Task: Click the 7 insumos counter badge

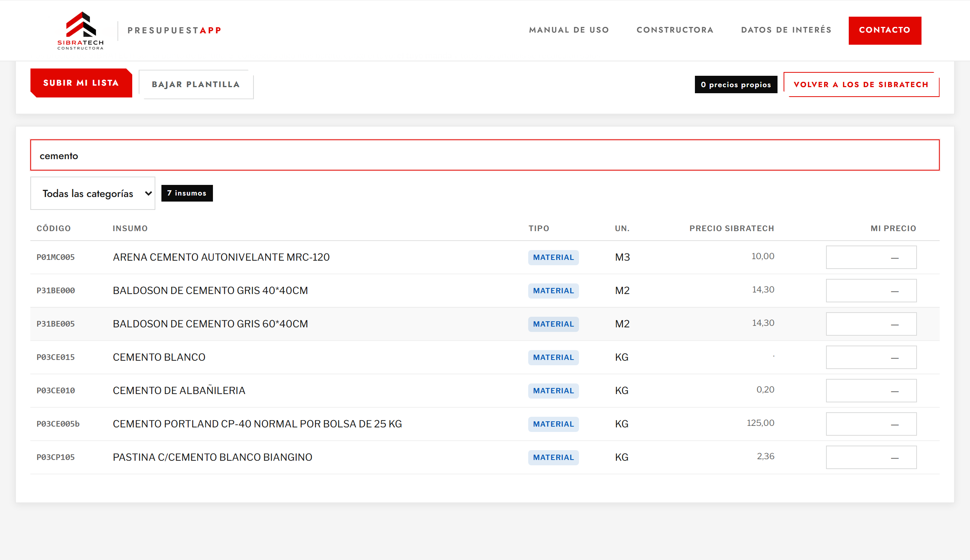Action: point(187,193)
